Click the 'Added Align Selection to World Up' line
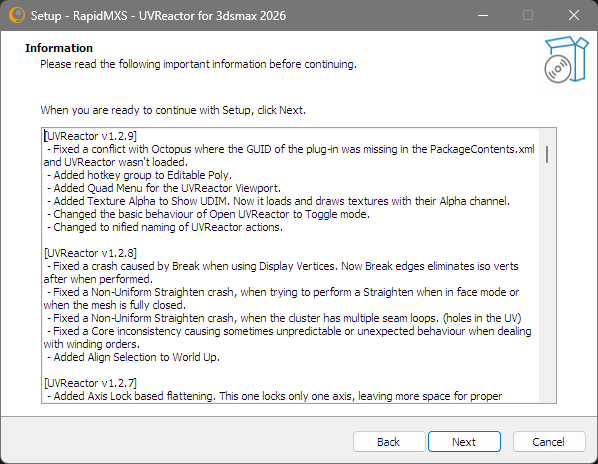This screenshot has height=464, width=598. pyautogui.click(x=133, y=357)
